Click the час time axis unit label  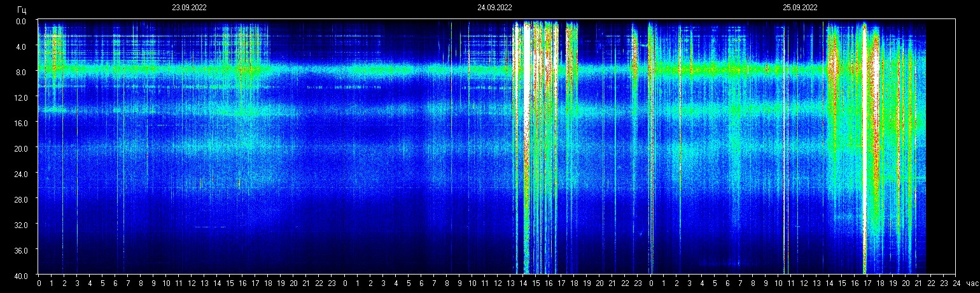point(972,283)
